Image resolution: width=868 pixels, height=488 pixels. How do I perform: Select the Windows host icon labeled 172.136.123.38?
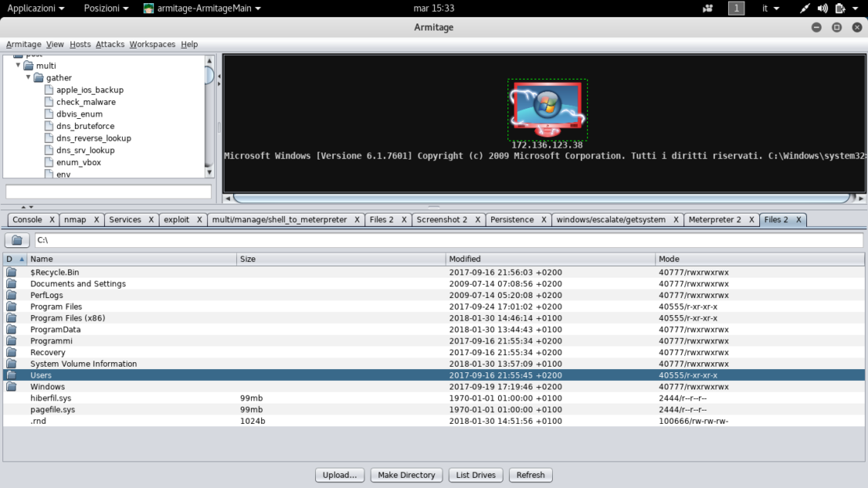[x=550, y=109]
